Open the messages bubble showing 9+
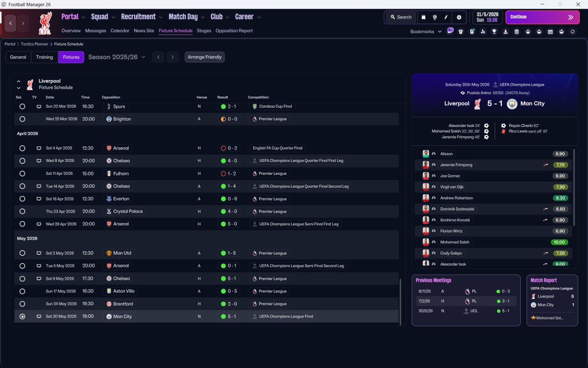The width and height of the screenshot is (588, 368). click(x=450, y=31)
